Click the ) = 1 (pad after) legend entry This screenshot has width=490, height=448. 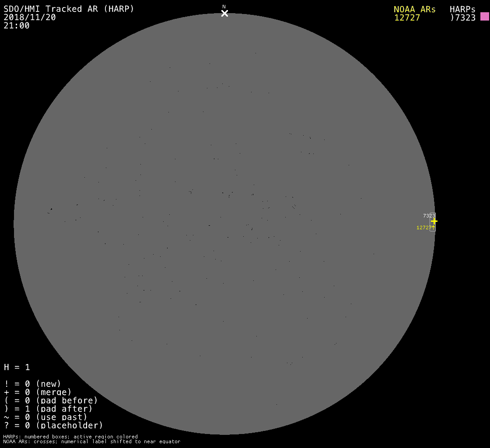(48, 409)
